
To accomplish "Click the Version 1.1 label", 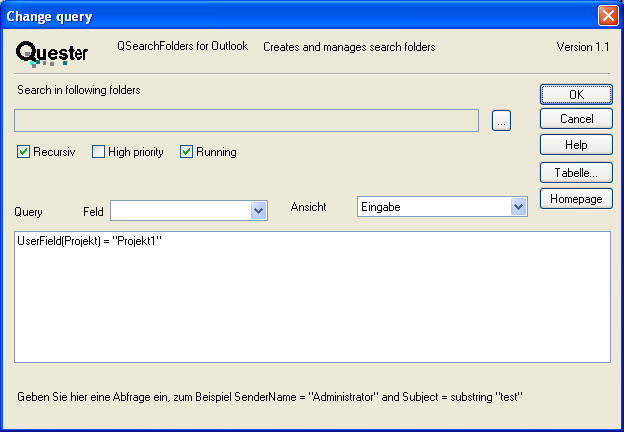I will point(582,47).
